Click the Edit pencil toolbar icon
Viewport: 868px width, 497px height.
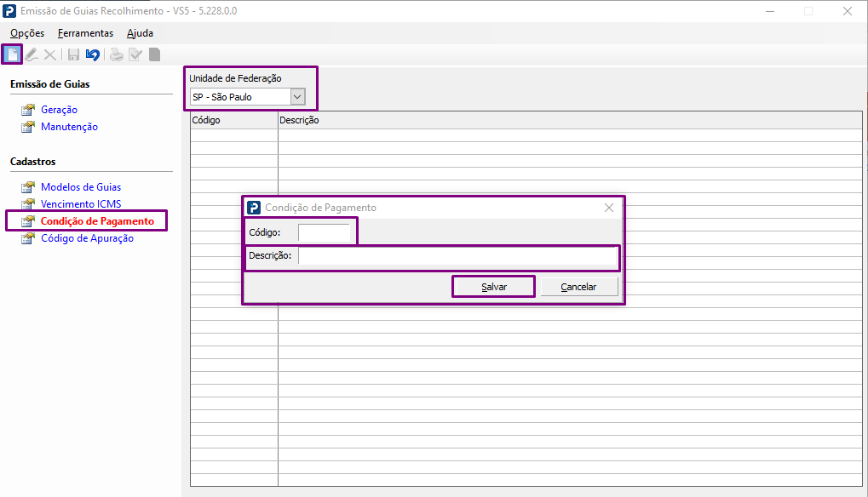[x=32, y=54]
